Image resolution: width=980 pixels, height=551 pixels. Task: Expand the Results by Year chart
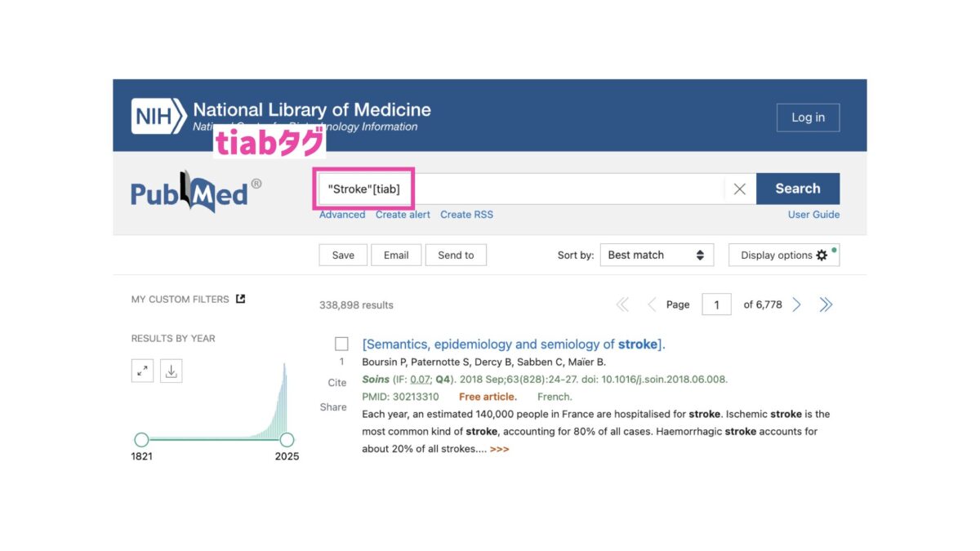pos(142,371)
